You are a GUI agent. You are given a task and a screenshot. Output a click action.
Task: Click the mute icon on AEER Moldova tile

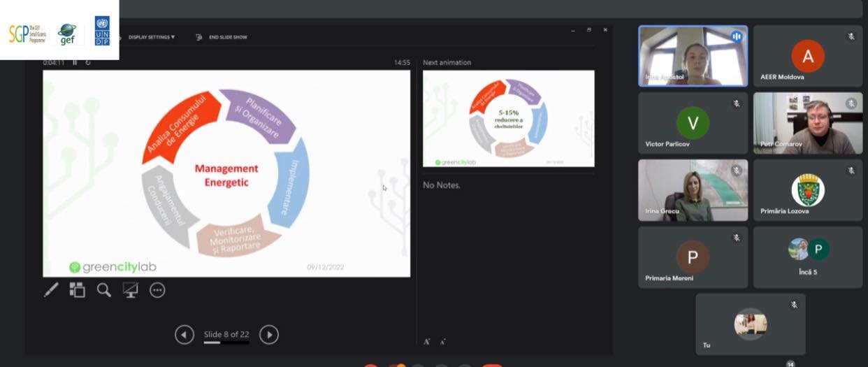tap(851, 36)
